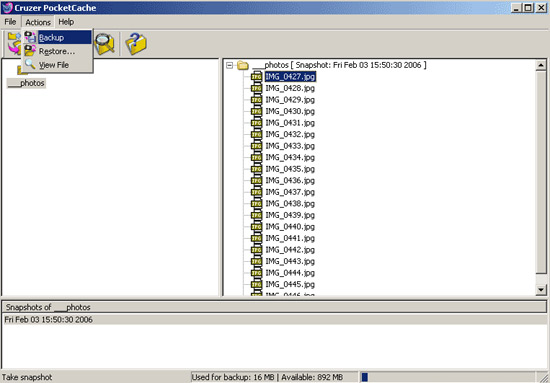
Task: Choose Restore... from the Actions menu
Action: (x=58, y=51)
